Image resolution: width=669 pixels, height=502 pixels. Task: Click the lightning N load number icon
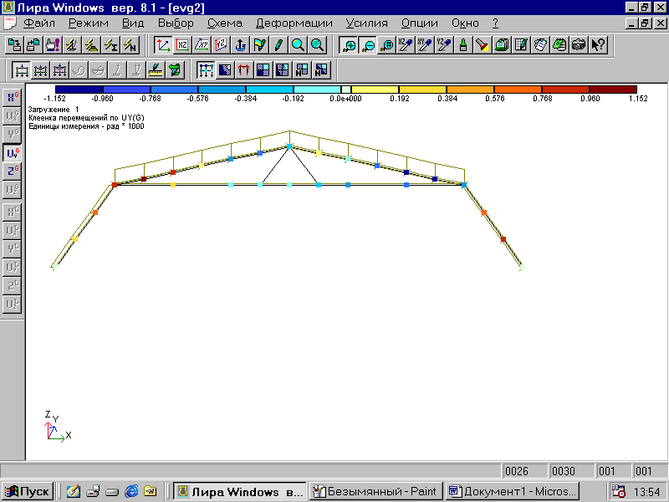pyautogui.click(x=130, y=45)
